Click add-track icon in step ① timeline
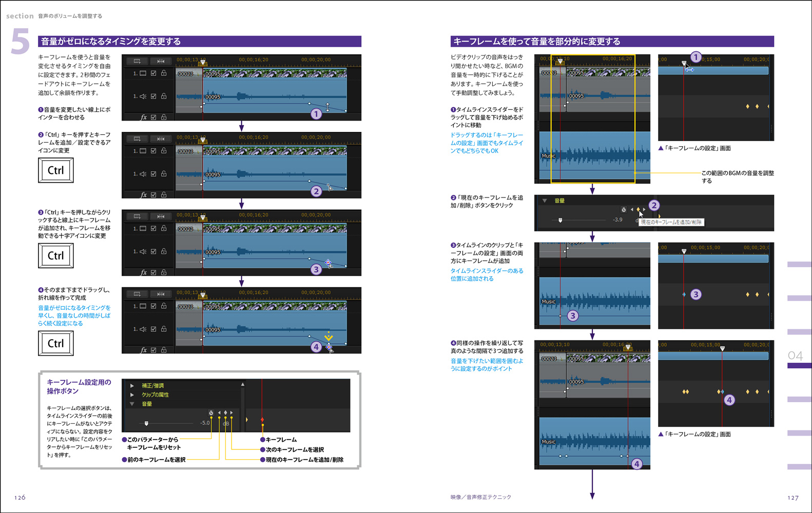The width and height of the screenshot is (812, 513). click(x=137, y=61)
